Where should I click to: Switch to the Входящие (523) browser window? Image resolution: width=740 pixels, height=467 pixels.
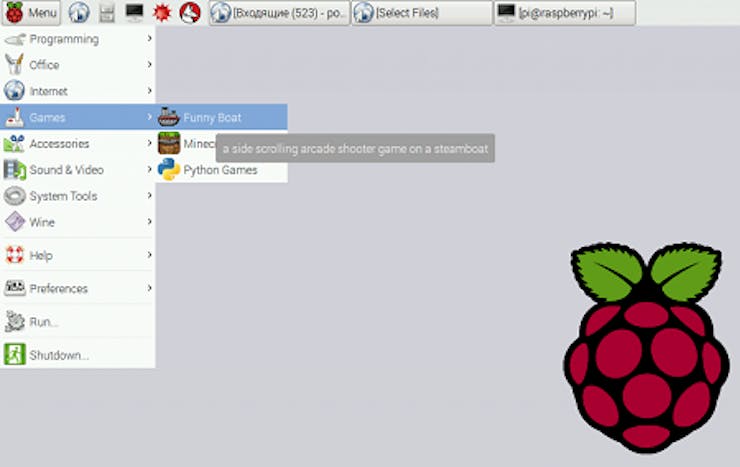tap(279, 13)
